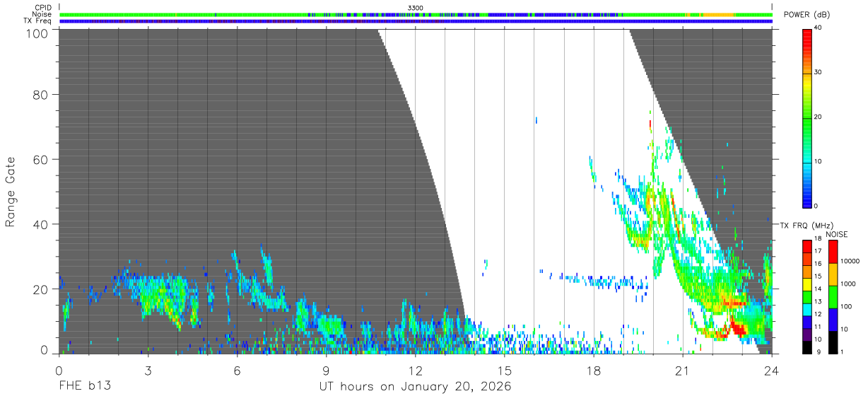
Task: Click the TX Freq indicator strip above plot
Action: click(416, 21)
